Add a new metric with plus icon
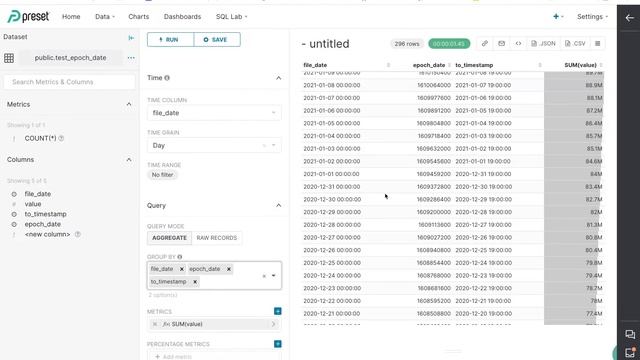 tap(278, 311)
